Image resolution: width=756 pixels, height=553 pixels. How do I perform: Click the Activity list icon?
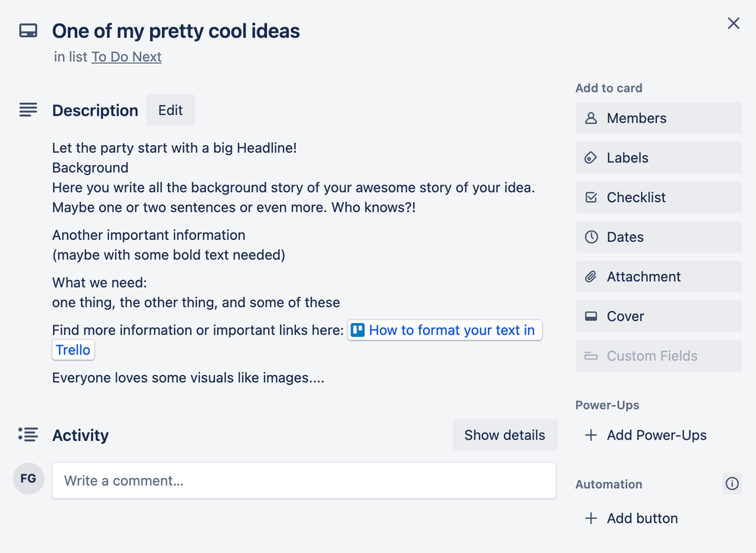tap(28, 435)
